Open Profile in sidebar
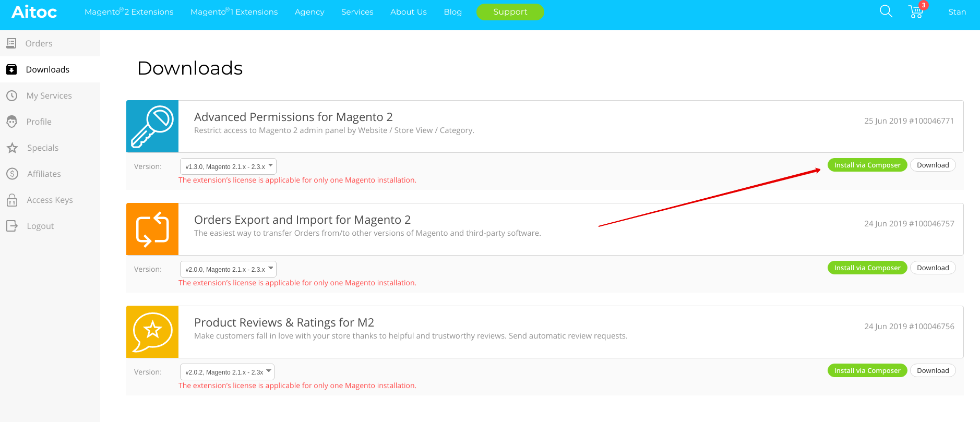The height and width of the screenshot is (422, 980). coord(50,122)
